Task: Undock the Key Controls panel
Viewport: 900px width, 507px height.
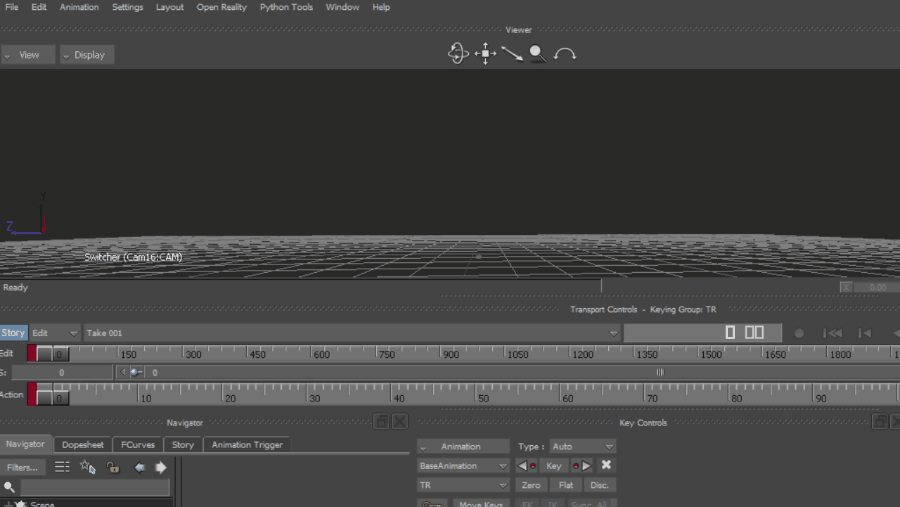Action: (880, 421)
